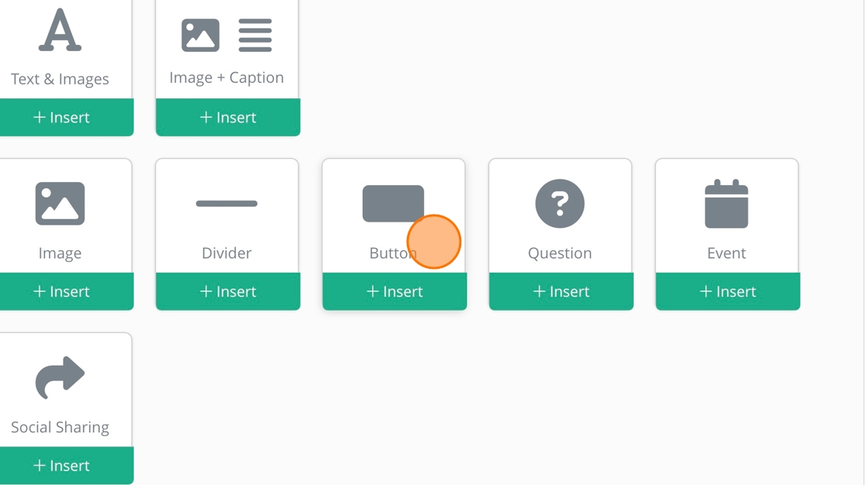Screen dimensions: 868x485
Task: Insert a Text & Images block
Action: click(61, 118)
